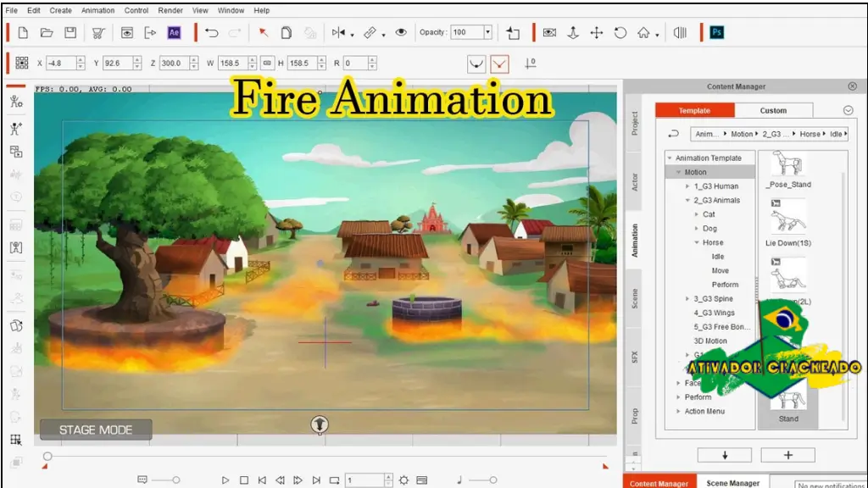Switch to the Custom tab
Viewport: 868px width, 488px height.
point(773,111)
